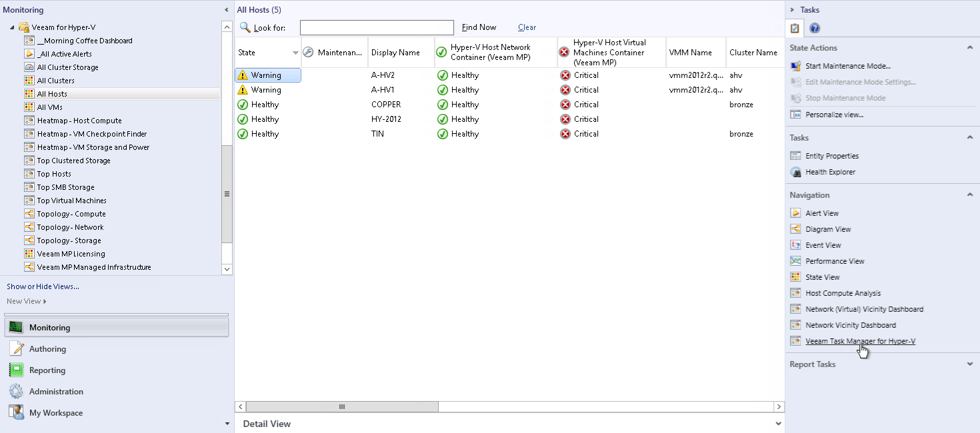980x433 pixels.
Task: Select the TIN host row name
Action: [377, 134]
